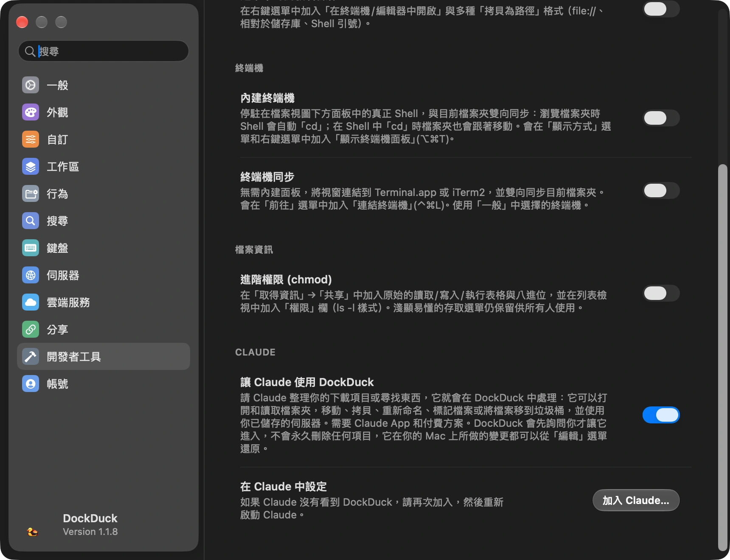Image resolution: width=730 pixels, height=560 pixels.
Task: Click the 在 Claude 中設定 title
Action: 284,487
